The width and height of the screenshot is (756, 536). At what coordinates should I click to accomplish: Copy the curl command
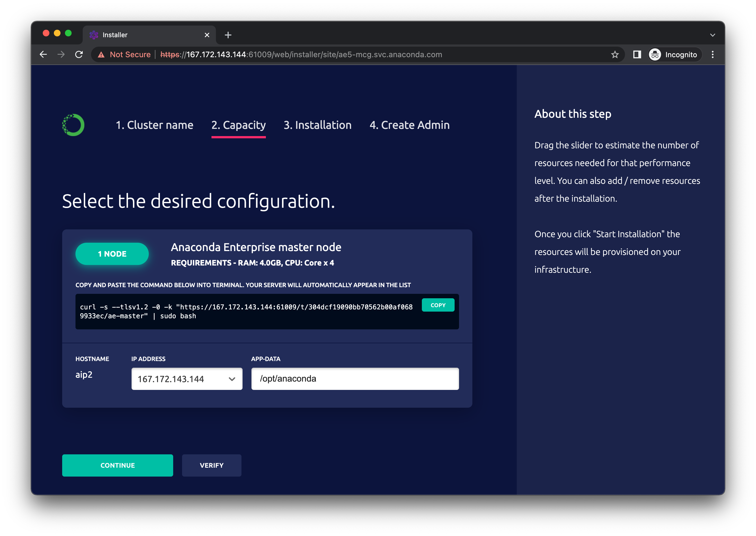pyautogui.click(x=438, y=305)
